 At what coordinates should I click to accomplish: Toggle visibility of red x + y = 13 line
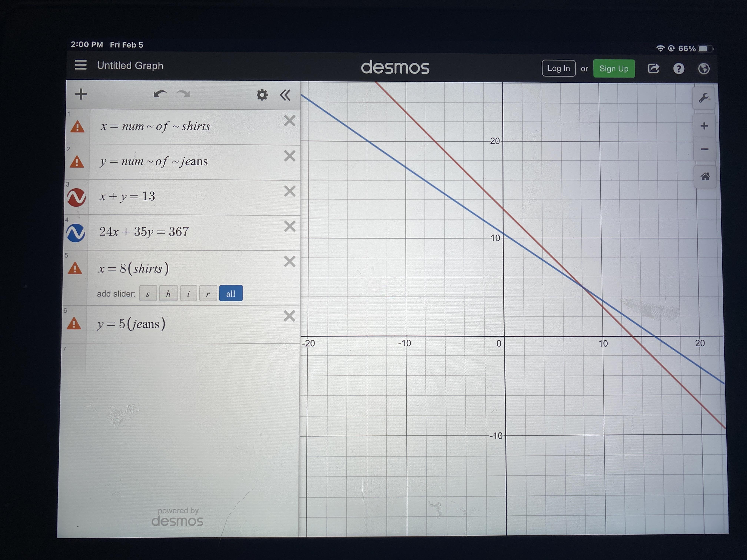point(76,197)
